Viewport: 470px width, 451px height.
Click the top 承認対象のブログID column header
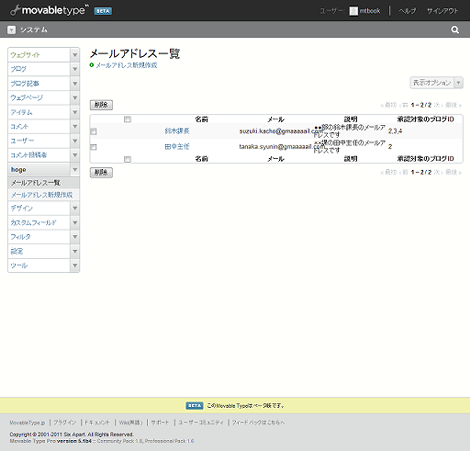426,119
